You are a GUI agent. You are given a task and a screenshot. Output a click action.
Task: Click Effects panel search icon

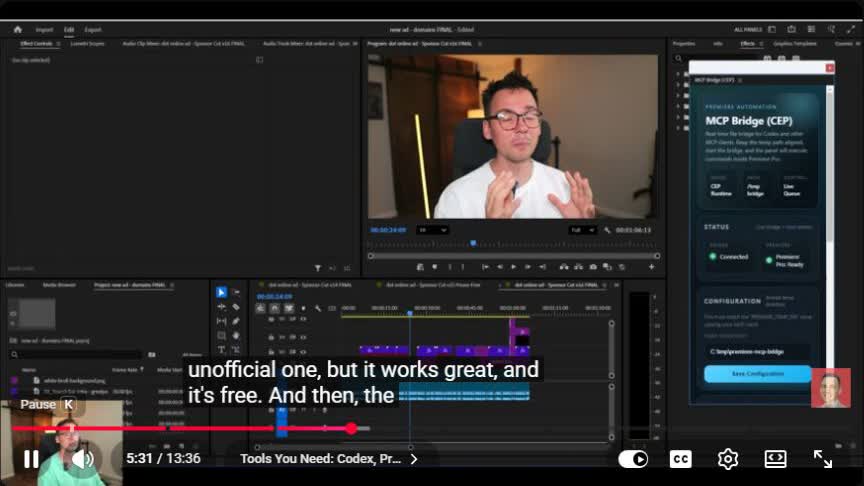[x=678, y=58]
